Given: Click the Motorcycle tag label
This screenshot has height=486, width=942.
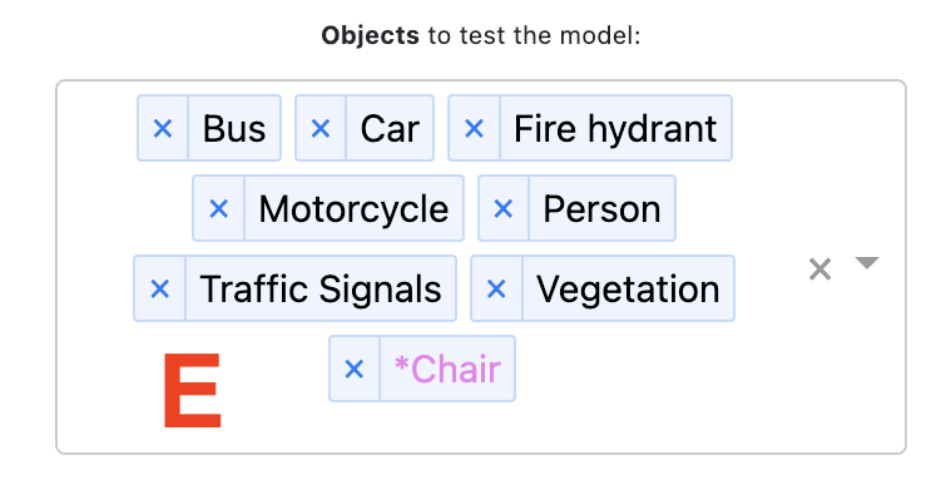Looking at the screenshot, I should click(353, 209).
